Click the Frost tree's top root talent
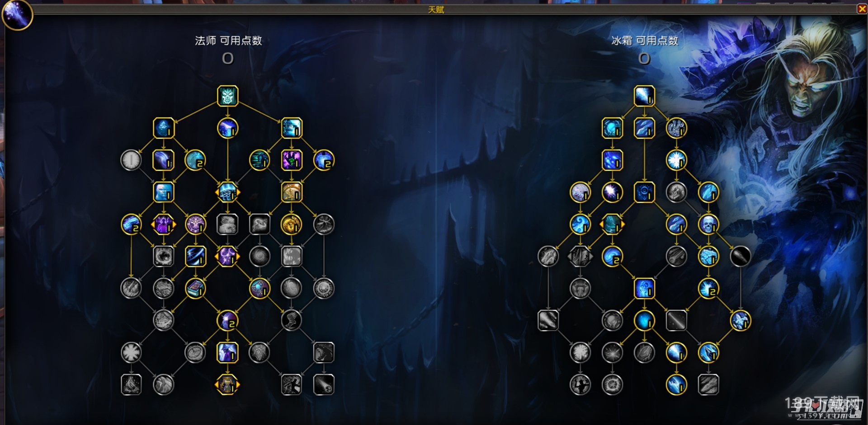 (644, 96)
